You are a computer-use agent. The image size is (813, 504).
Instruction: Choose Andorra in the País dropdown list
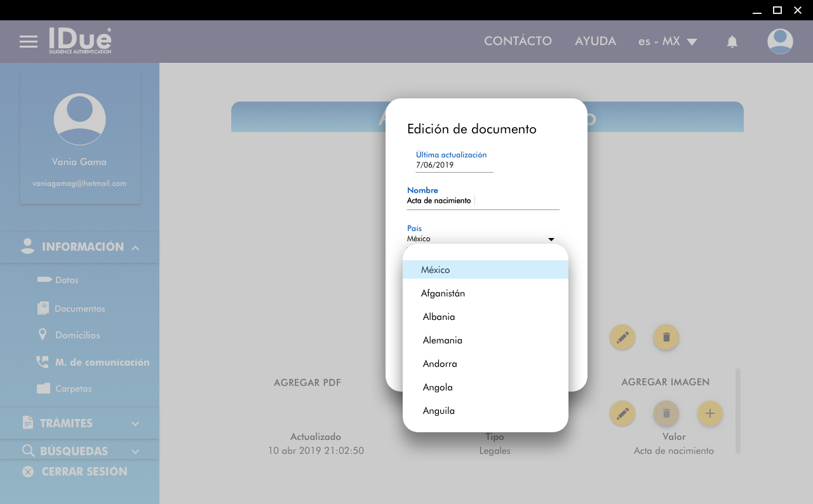click(x=440, y=364)
